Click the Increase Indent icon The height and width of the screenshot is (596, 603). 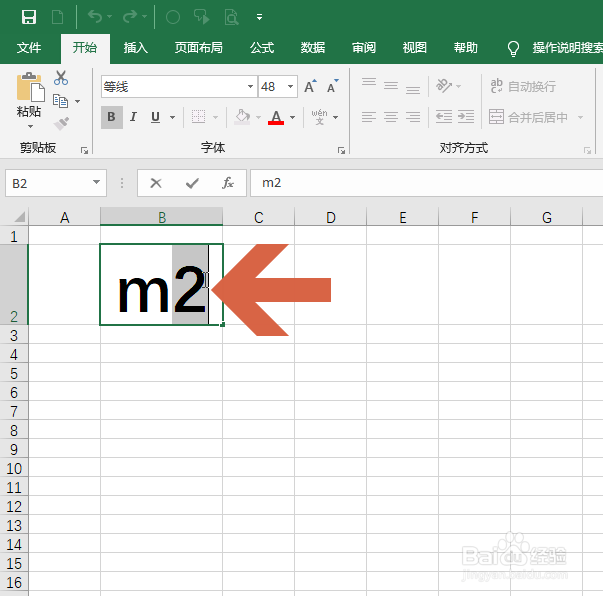(x=466, y=117)
